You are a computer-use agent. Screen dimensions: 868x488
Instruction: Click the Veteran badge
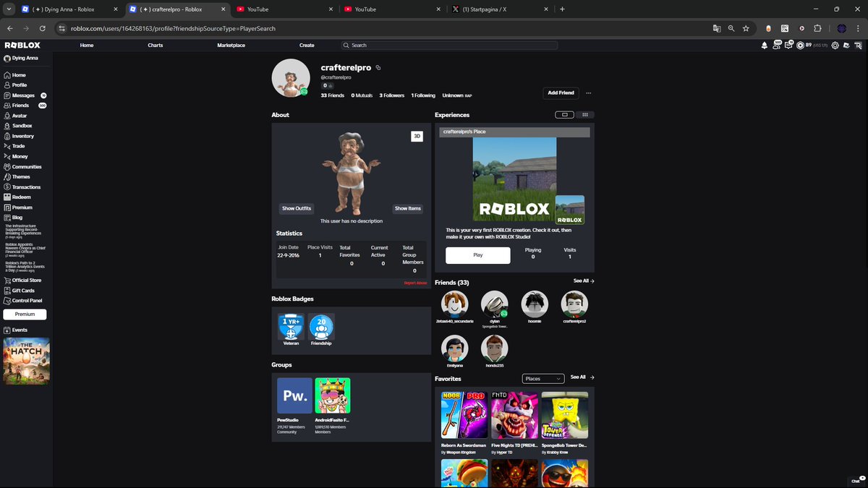292,327
